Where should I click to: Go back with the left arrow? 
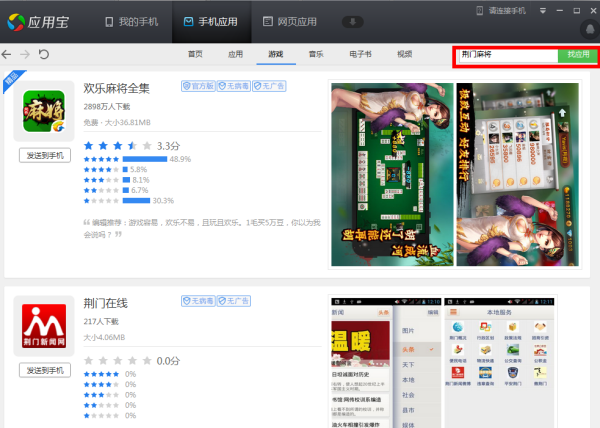7,54
